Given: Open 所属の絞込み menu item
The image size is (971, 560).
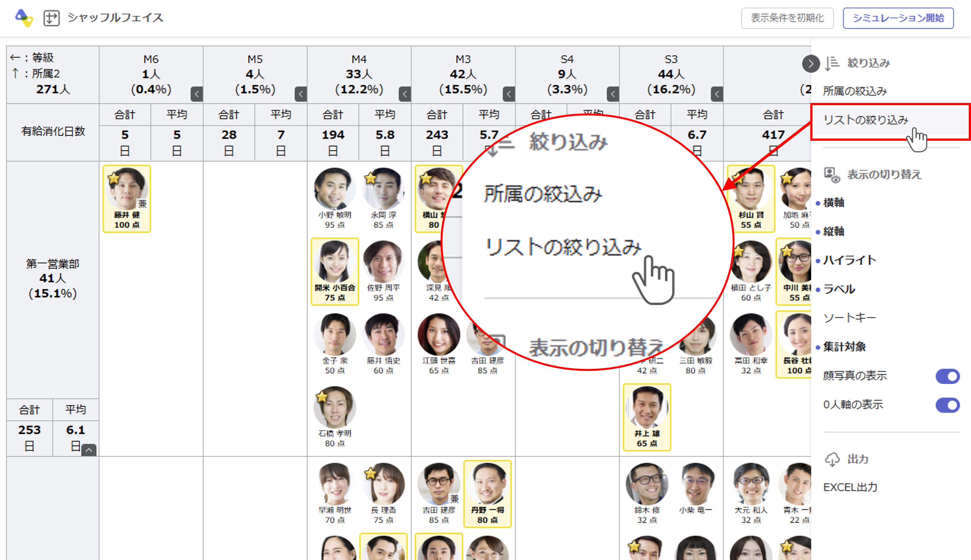Looking at the screenshot, I should click(x=855, y=91).
